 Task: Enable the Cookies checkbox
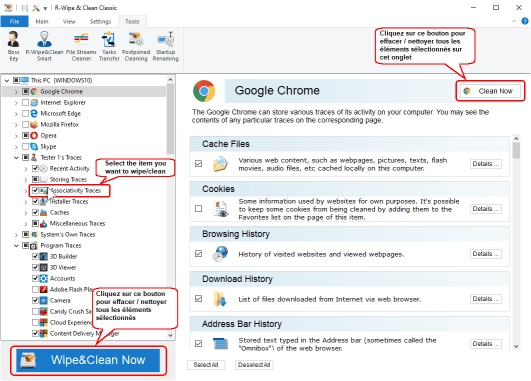(198, 209)
